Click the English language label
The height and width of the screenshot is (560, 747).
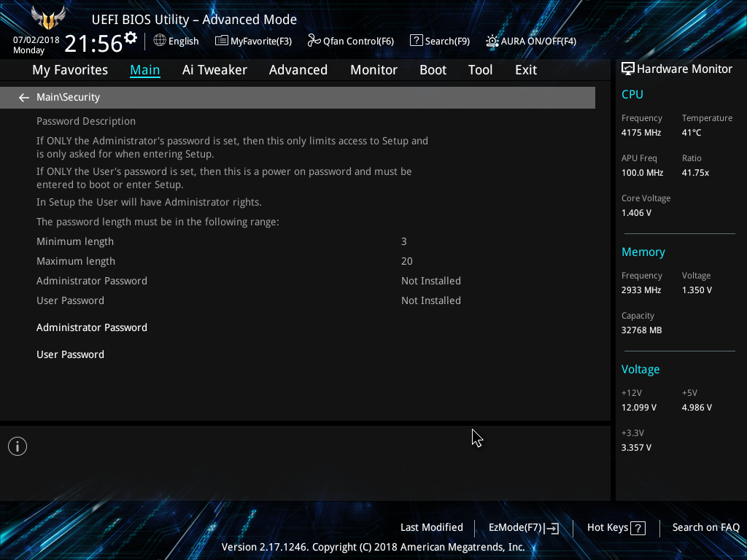(x=183, y=42)
